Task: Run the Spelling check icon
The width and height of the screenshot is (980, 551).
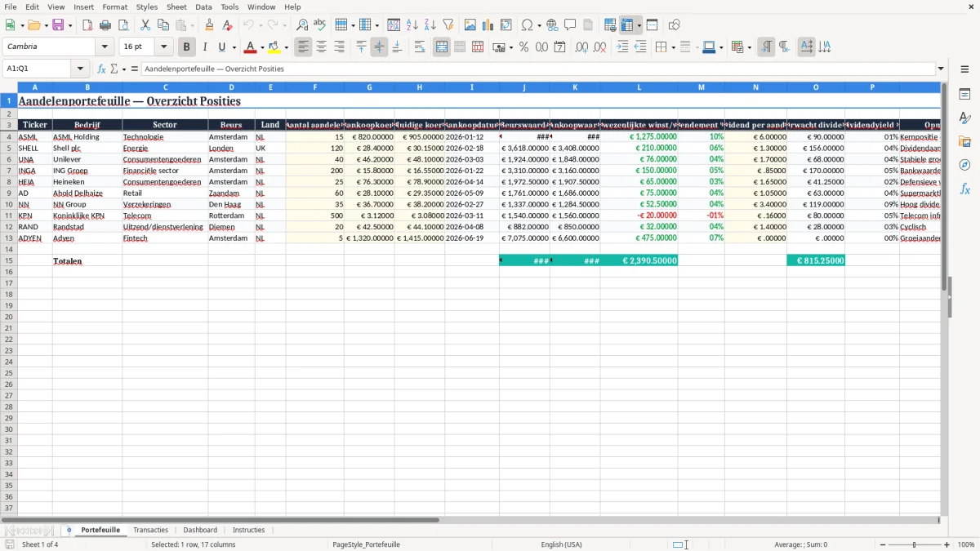Action: pyautogui.click(x=320, y=25)
